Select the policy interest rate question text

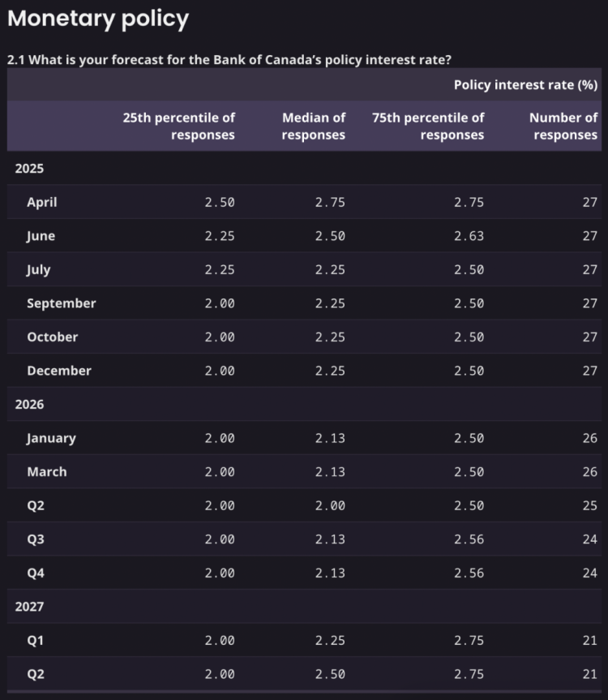tap(229, 59)
